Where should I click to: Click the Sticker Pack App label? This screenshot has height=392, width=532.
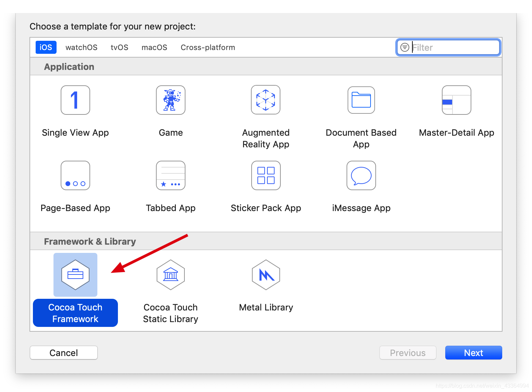point(266,208)
